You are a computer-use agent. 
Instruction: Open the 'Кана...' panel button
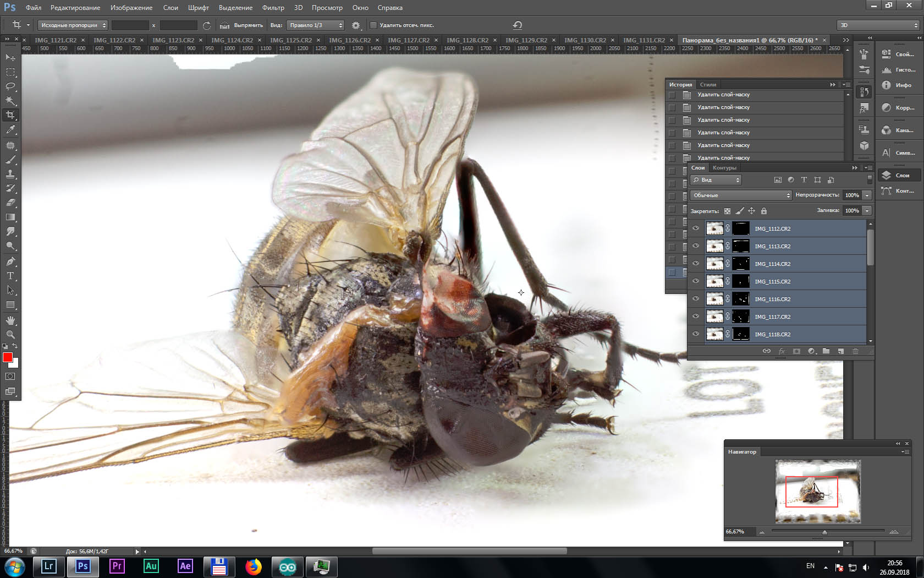pos(898,130)
